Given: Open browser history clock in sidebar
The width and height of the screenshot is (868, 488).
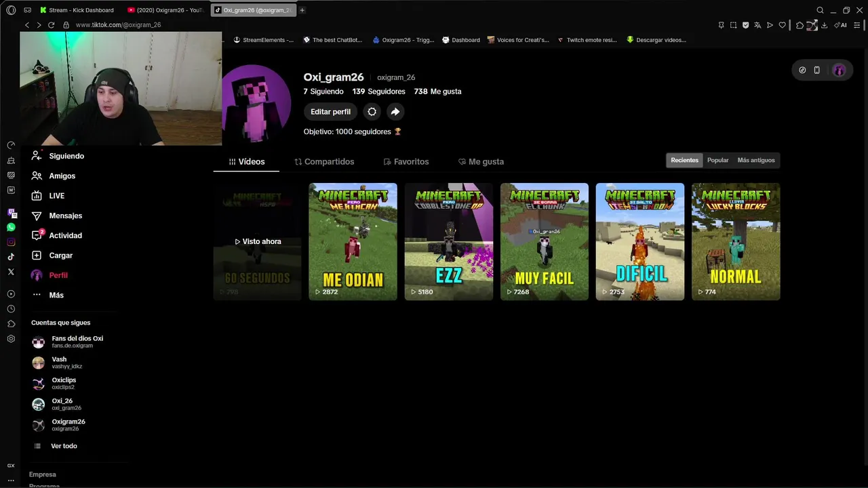Looking at the screenshot, I should [x=11, y=309].
